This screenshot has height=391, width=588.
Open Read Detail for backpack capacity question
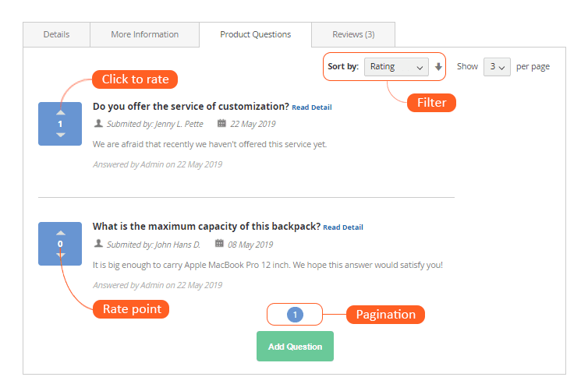343,227
